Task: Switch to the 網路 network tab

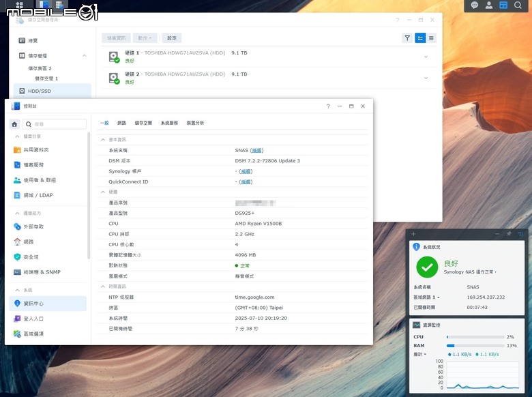Action: click(121, 123)
